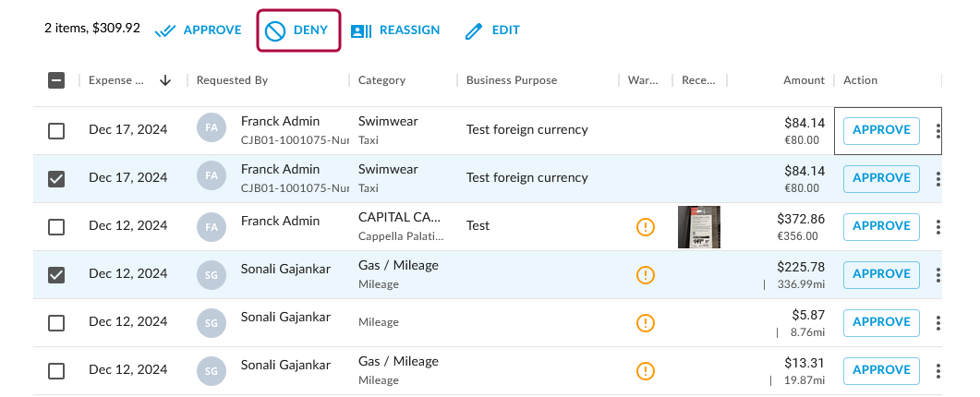Uncheck the selected Dec 17 Swimwear expense

56,179
